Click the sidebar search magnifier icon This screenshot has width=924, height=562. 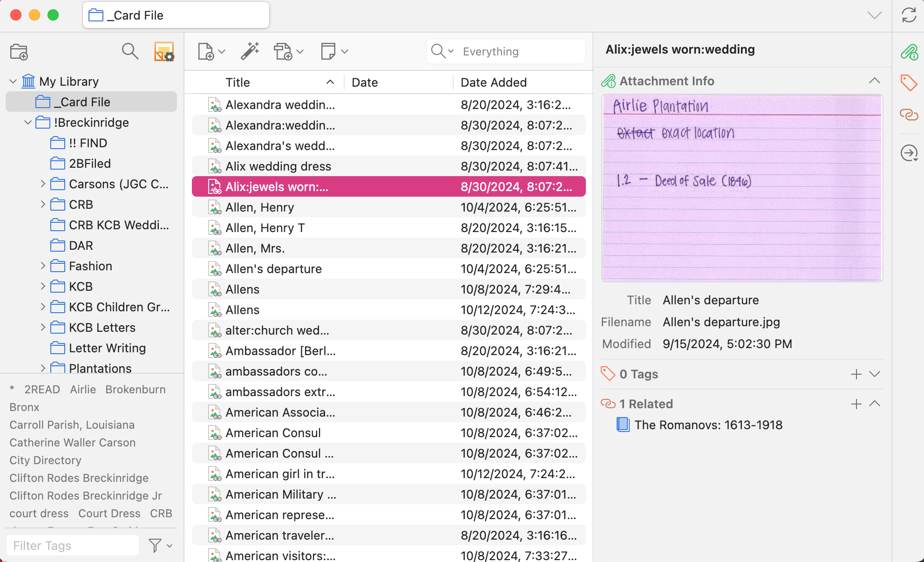tap(130, 51)
